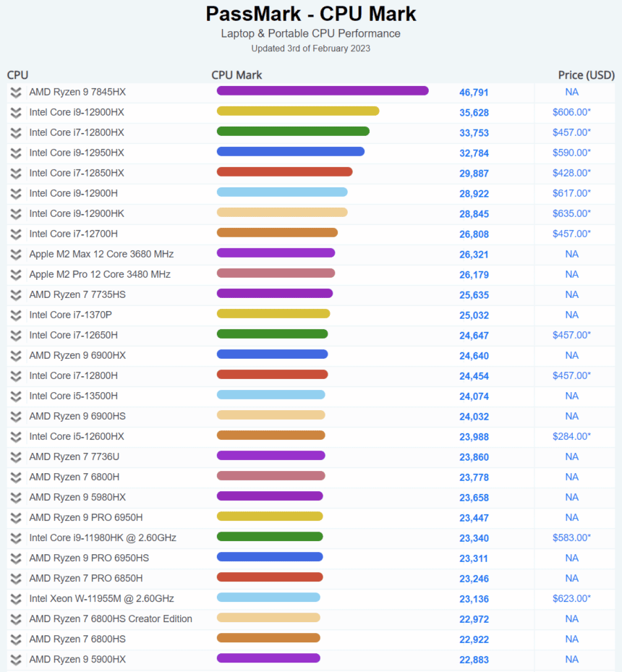
Task: Click the 46,791 score of Ryzen 9 7845HX
Action: click(x=474, y=93)
